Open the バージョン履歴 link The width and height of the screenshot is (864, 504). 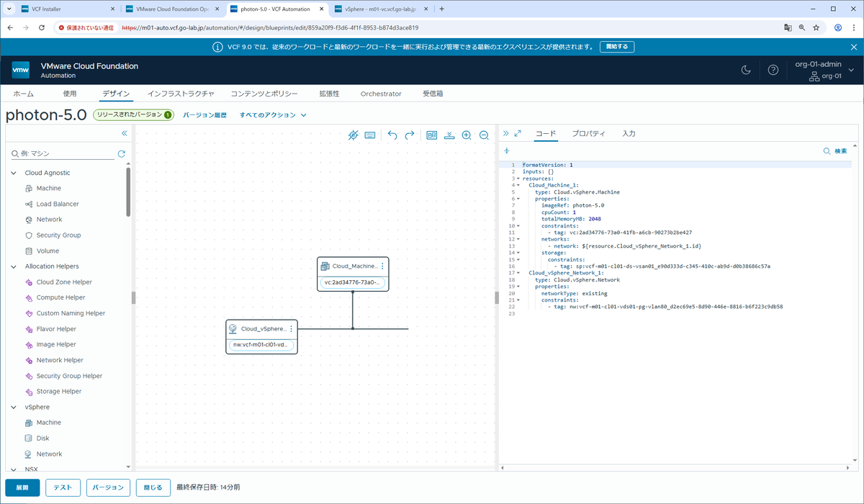204,115
